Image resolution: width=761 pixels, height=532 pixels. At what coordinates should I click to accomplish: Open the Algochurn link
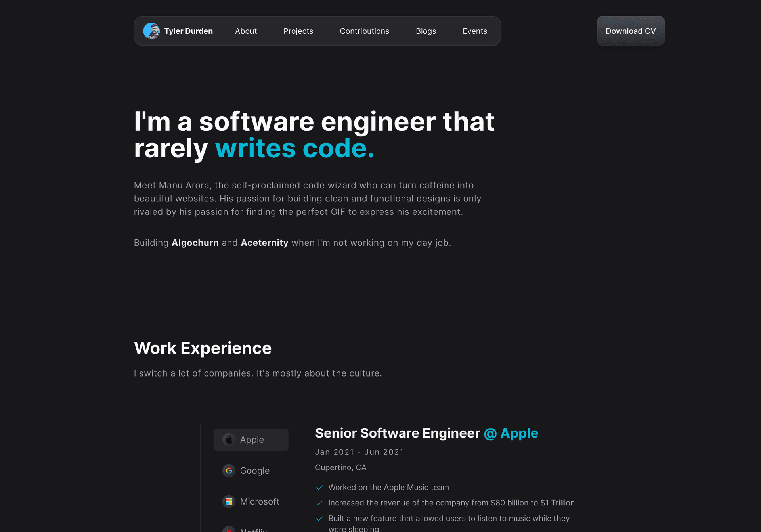pos(195,243)
